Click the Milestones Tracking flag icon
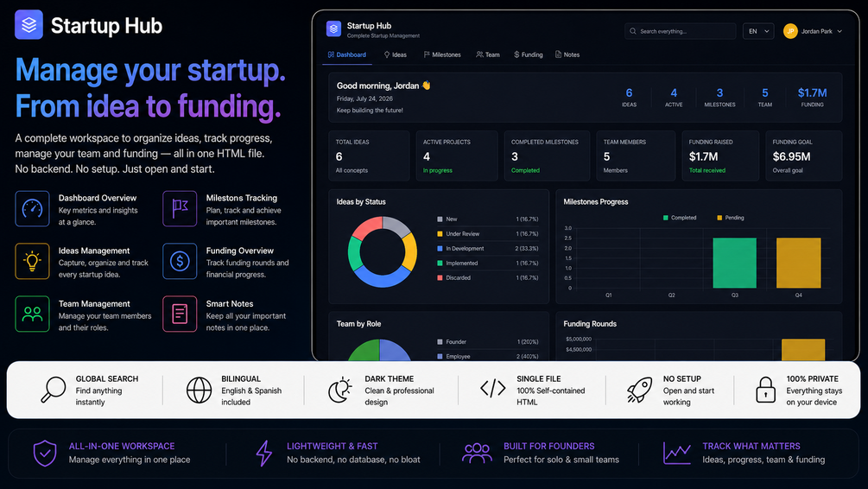This screenshot has width=868, height=489. click(x=180, y=209)
